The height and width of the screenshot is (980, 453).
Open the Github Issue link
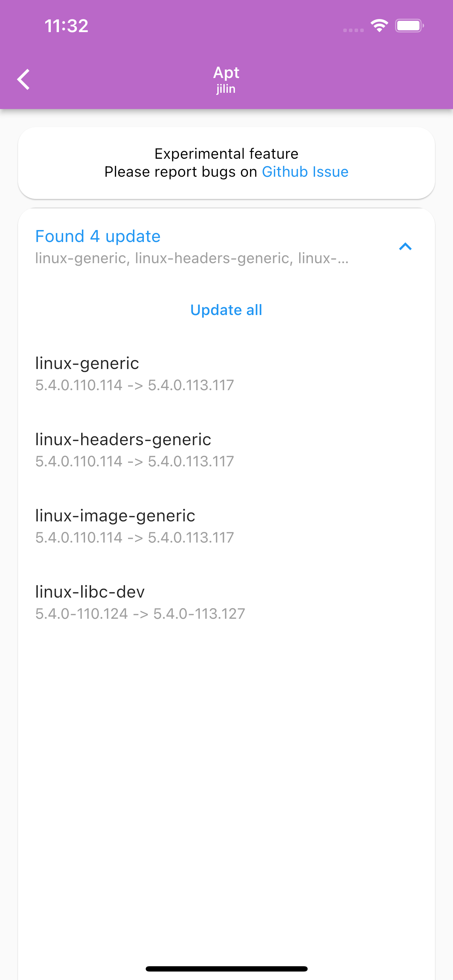point(305,172)
